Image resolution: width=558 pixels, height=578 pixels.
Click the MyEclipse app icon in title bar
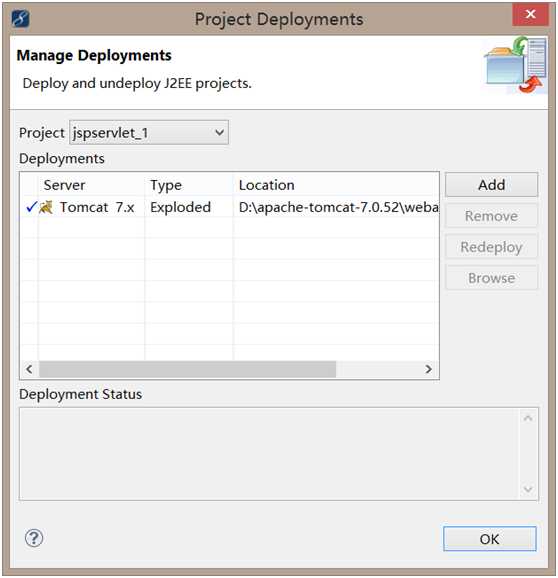point(21,19)
